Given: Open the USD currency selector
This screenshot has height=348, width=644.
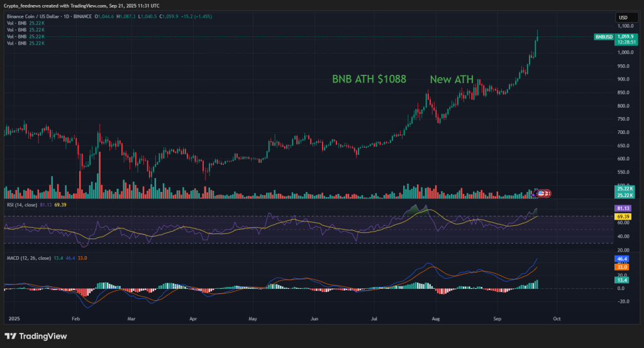Looking at the screenshot, I should click(623, 18).
